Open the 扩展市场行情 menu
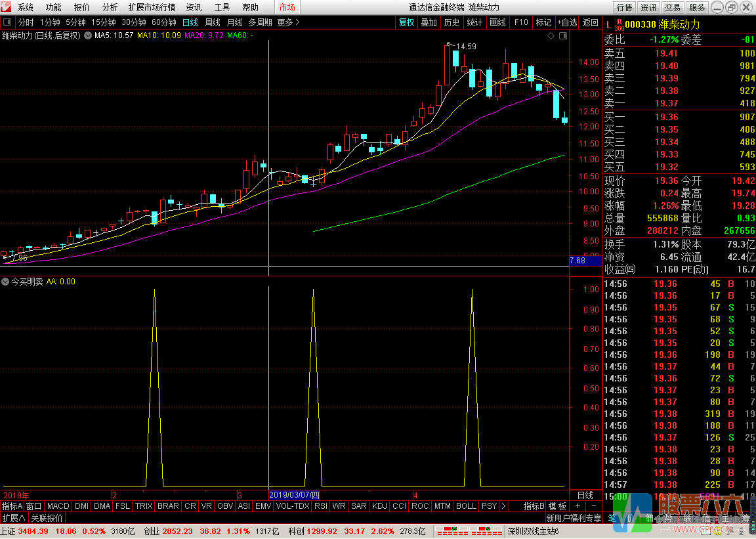 pyautogui.click(x=152, y=7)
